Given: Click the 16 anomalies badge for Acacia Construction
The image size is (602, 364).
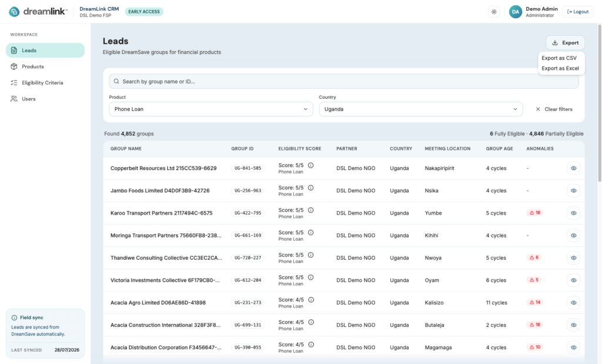Looking at the screenshot, I should pyautogui.click(x=535, y=325).
